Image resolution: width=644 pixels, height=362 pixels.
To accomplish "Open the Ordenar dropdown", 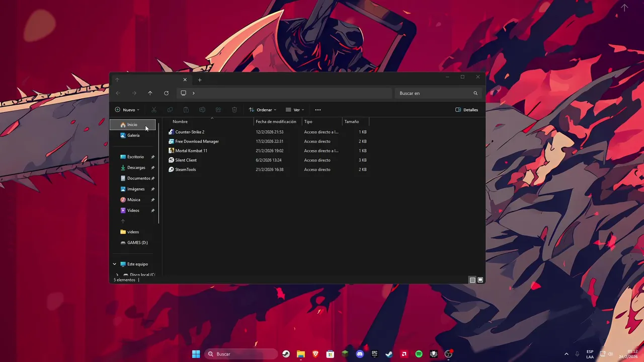I will point(263,110).
